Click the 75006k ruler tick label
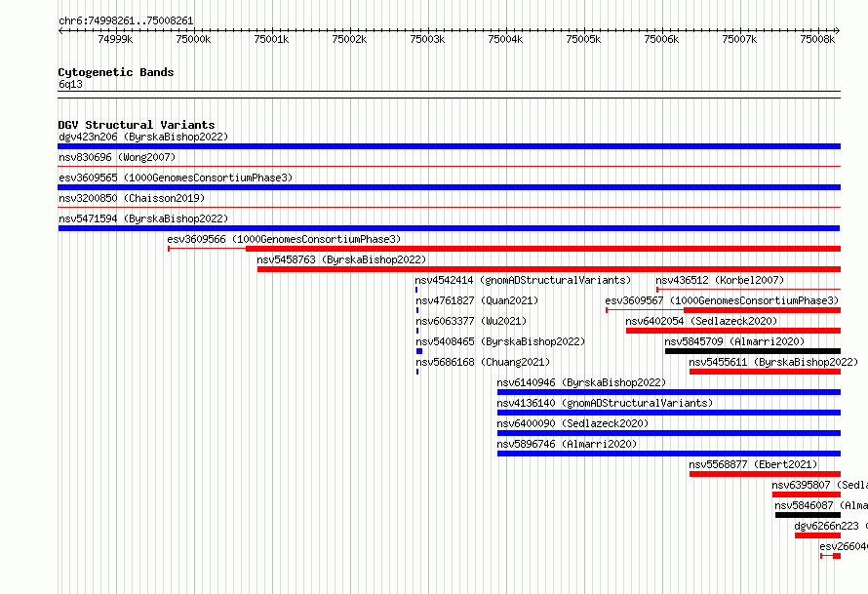The image size is (868, 594). coord(661,39)
